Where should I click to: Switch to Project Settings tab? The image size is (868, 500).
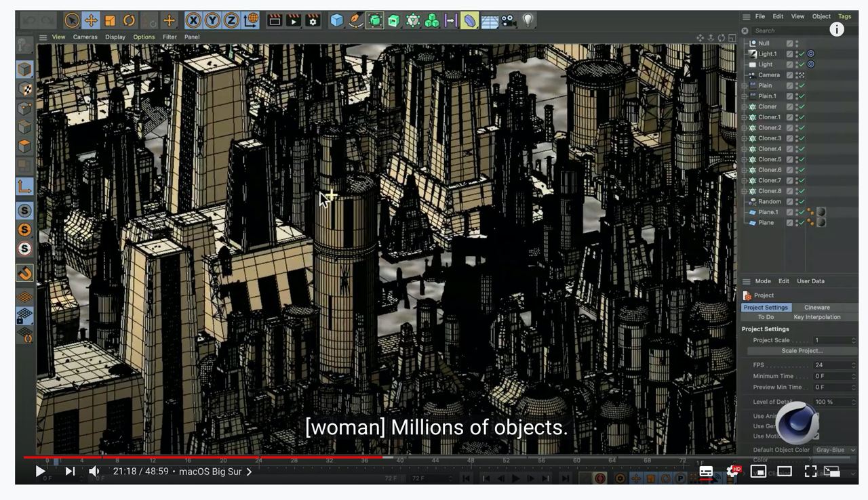[766, 308]
